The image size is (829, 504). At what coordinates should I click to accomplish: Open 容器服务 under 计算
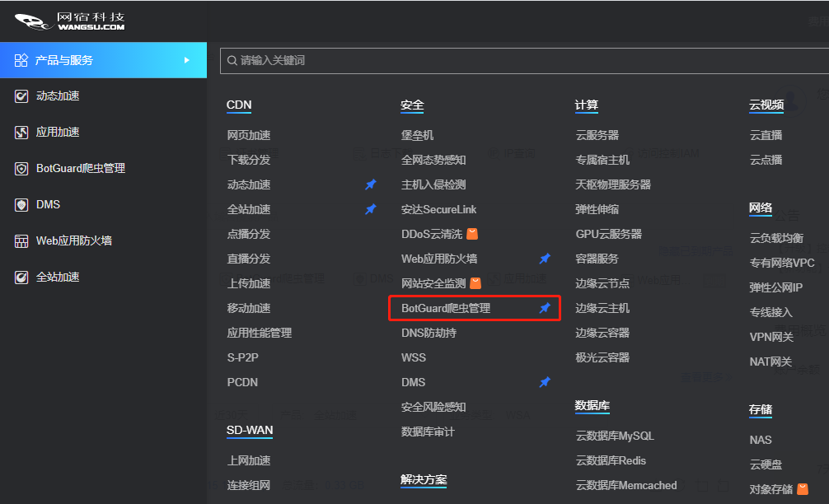(x=597, y=259)
